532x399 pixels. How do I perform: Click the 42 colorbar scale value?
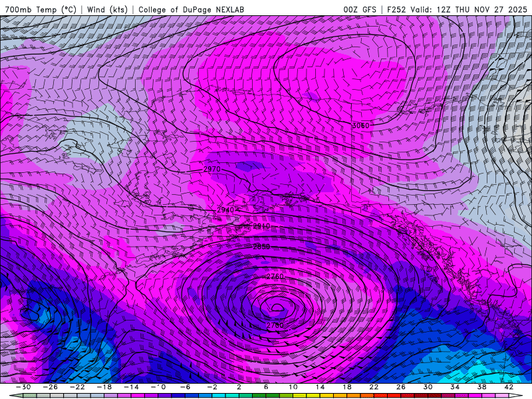pyautogui.click(x=509, y=387)
